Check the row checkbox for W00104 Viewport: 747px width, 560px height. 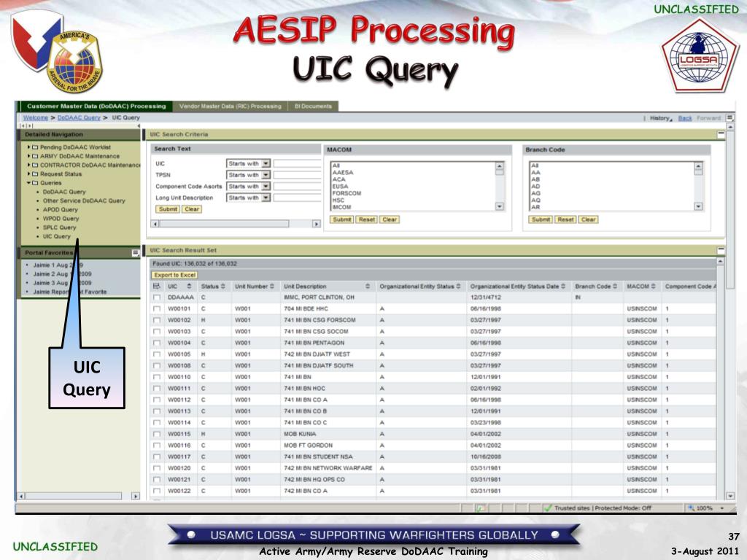[x=157, y=343]
